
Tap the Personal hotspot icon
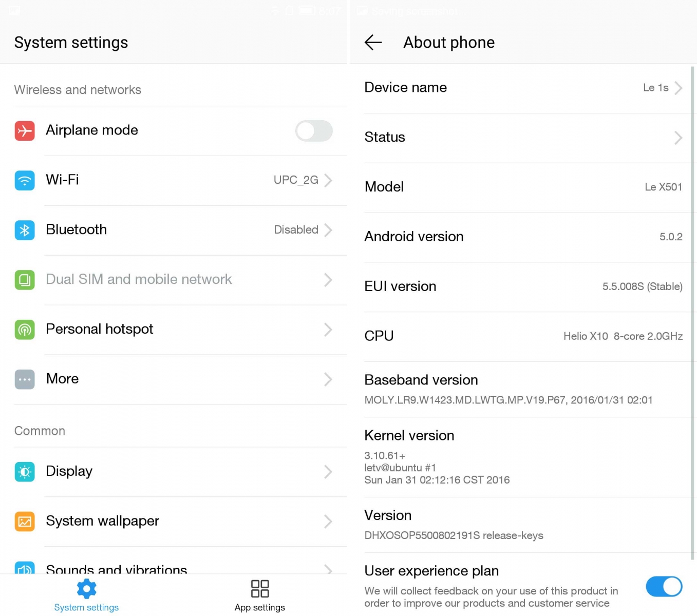(x=25, y=330)
